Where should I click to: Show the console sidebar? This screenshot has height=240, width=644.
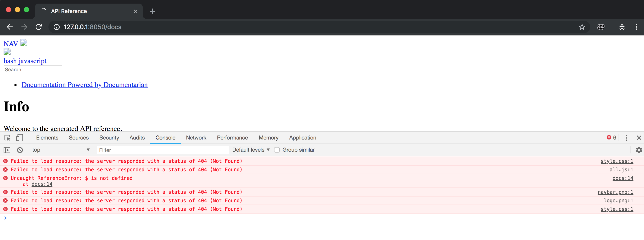7,150
